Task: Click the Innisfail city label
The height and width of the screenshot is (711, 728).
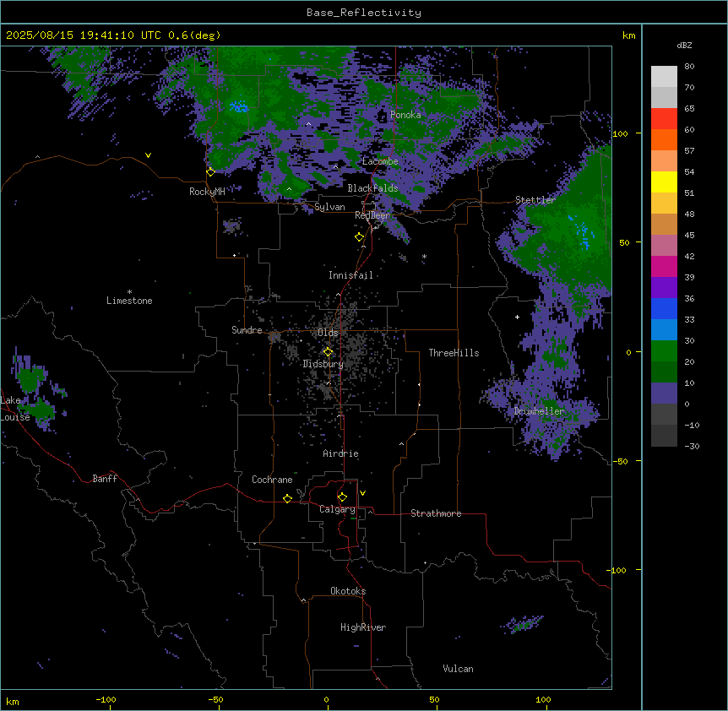Action: pos(350,275)
